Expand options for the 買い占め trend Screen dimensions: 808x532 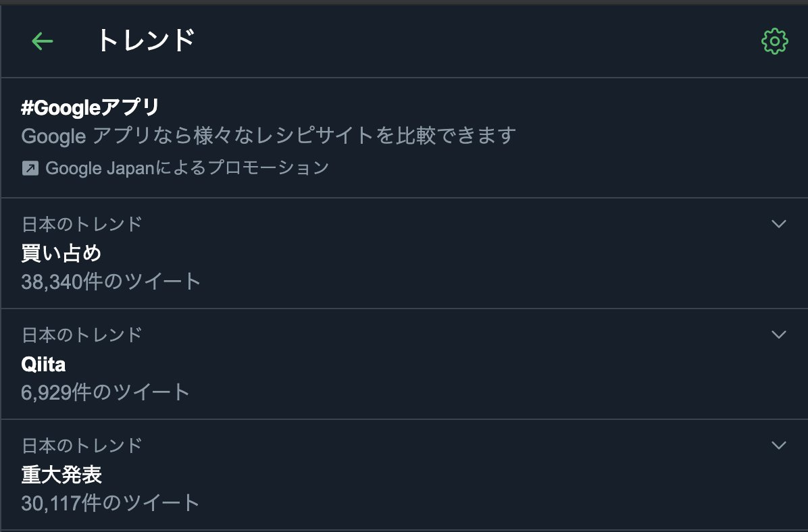click(778, 223)
